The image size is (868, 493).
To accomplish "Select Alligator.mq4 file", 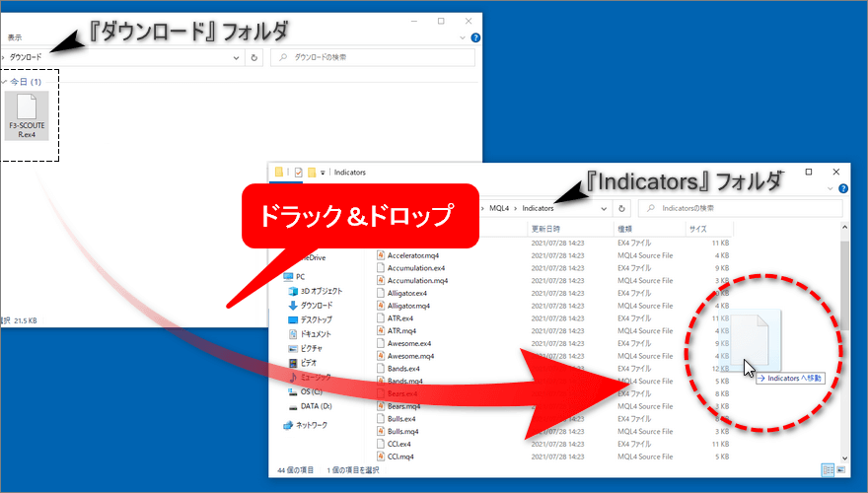I will pos(408,306).
